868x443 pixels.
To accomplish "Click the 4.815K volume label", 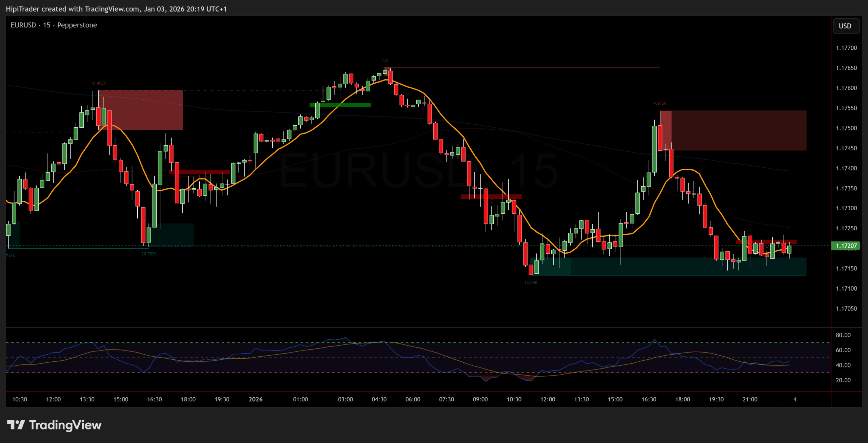I will point(659,103).
